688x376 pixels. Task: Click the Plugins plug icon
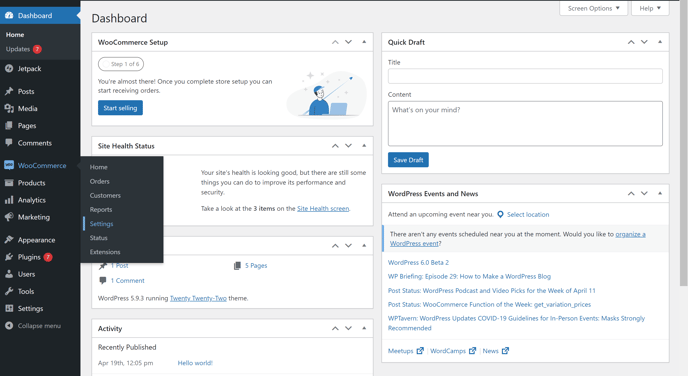tap(9, 257)
